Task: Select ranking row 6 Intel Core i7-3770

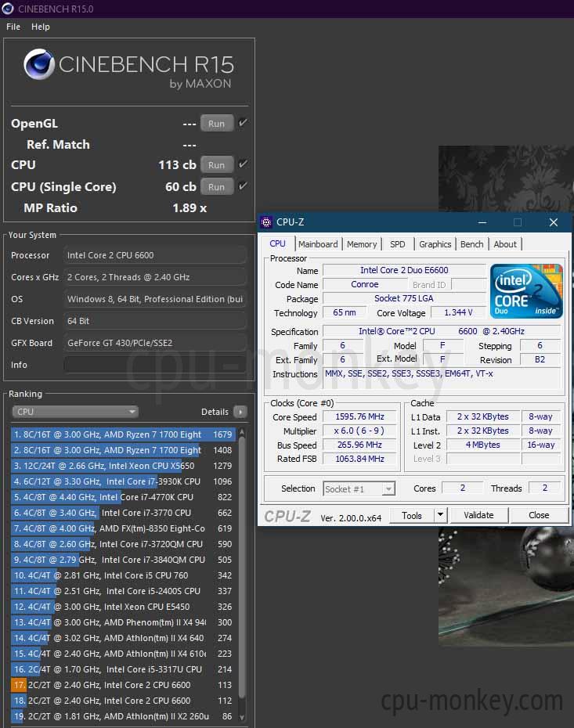Action: [x=123, y=513]
